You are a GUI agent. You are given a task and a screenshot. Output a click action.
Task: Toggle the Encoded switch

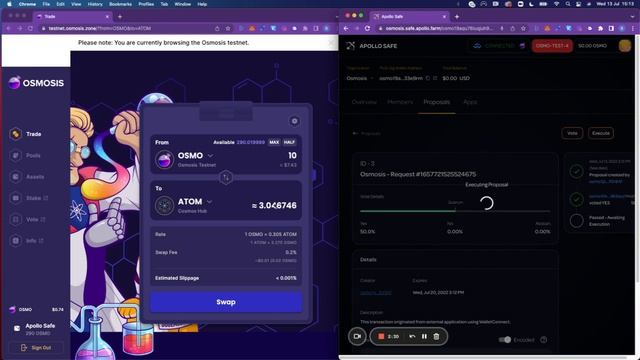point(505,340)
